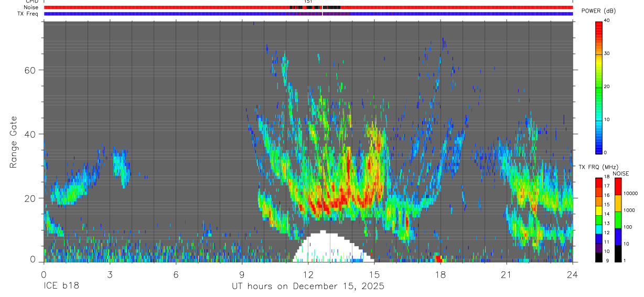Click the blue TX Freq strip above the plot
Viewport: 644px width, 297px height.
(308, 14)
